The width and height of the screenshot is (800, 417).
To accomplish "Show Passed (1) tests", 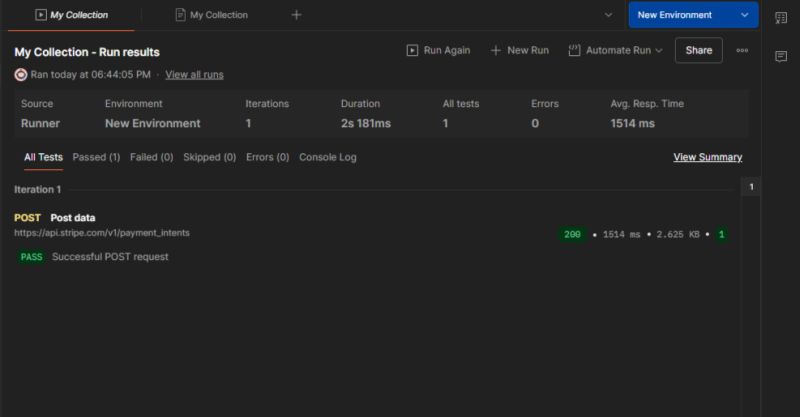I will click(x=96, y=158).
